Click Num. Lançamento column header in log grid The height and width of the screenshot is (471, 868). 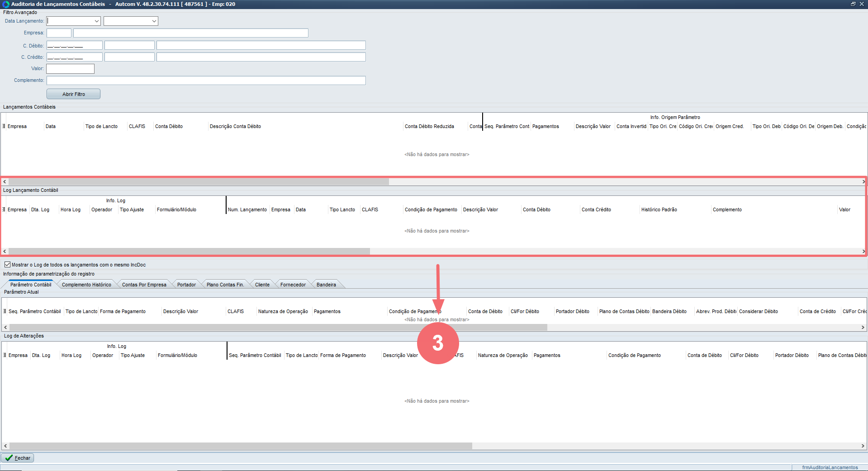point(247,209)
